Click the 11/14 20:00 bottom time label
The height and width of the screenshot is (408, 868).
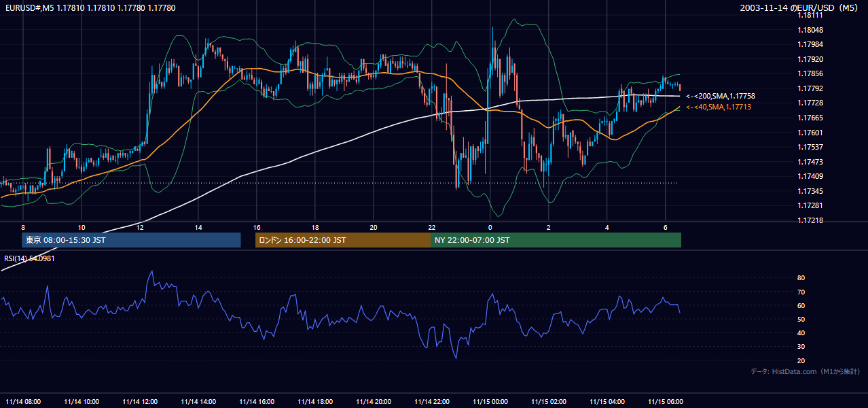click(374, 402)
